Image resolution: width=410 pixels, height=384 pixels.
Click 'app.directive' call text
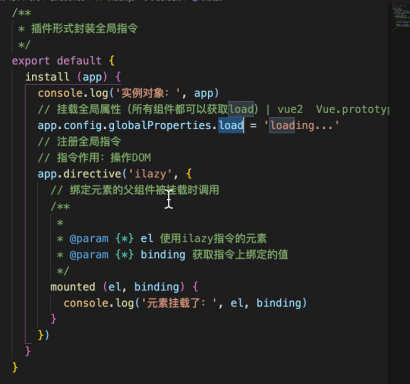(x=79, y=174)
